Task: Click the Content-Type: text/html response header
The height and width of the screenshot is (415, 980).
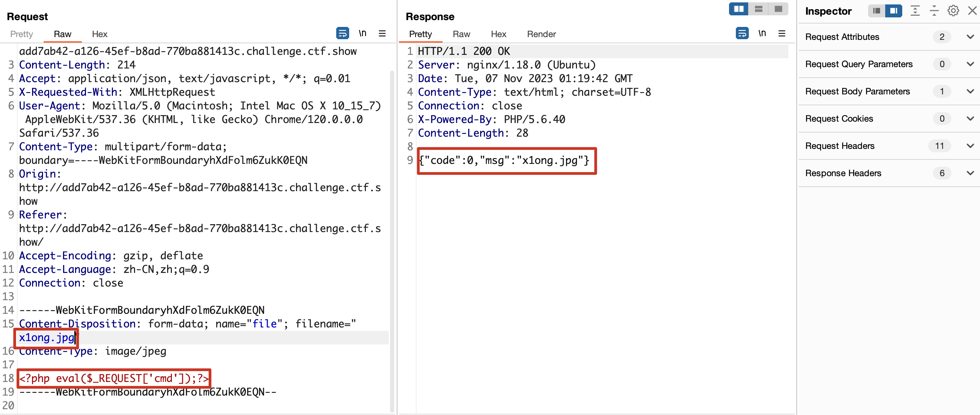Action: point(534,92)
